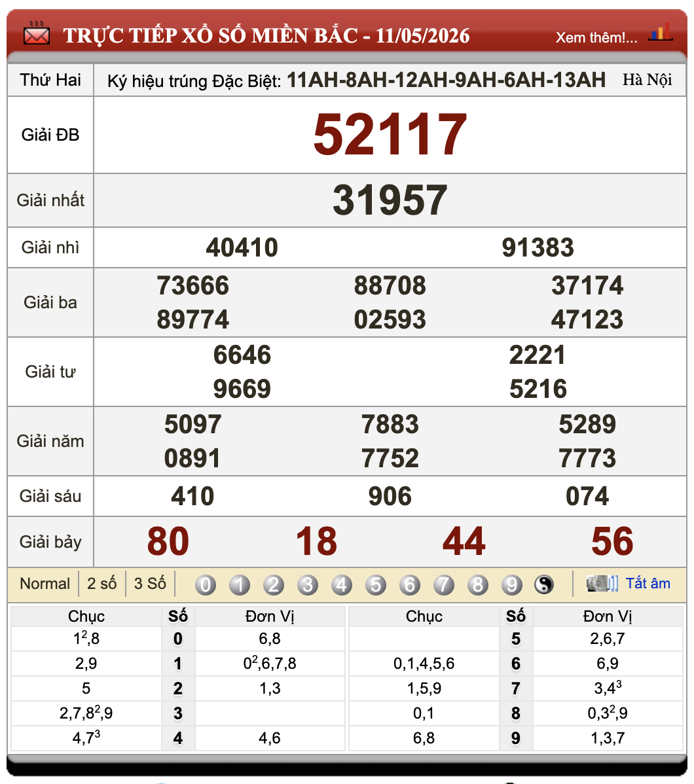The image size is (694, 784).
Task: Select fifth prize number 0891
Action: tap(192, 459)
